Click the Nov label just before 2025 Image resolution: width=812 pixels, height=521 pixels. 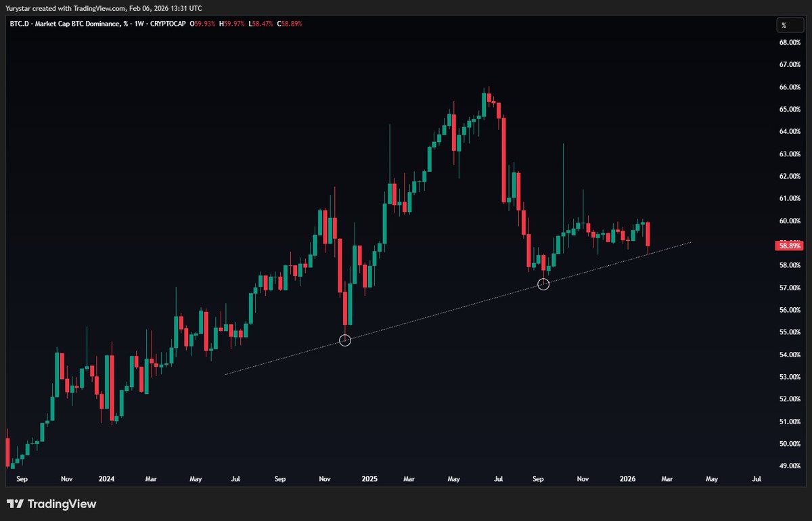click(x=324, y=479)
